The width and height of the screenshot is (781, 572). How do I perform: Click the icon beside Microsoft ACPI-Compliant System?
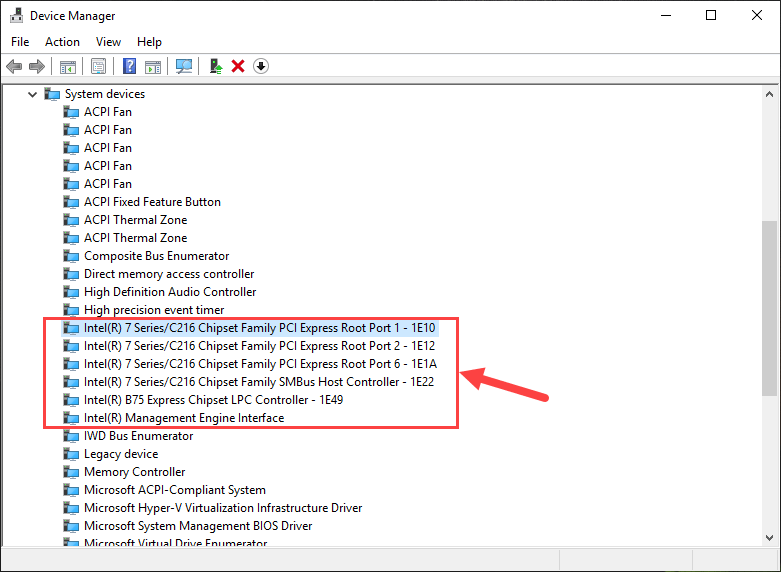(71, 490)
